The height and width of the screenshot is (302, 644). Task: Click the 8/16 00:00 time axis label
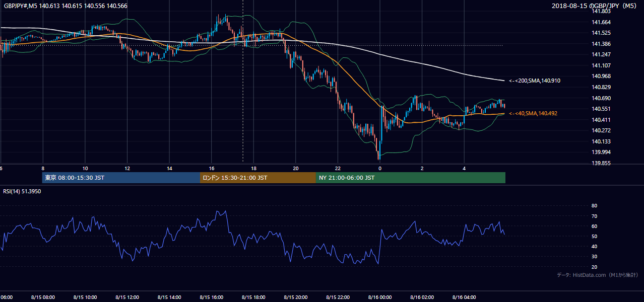[x=380, y=297]
